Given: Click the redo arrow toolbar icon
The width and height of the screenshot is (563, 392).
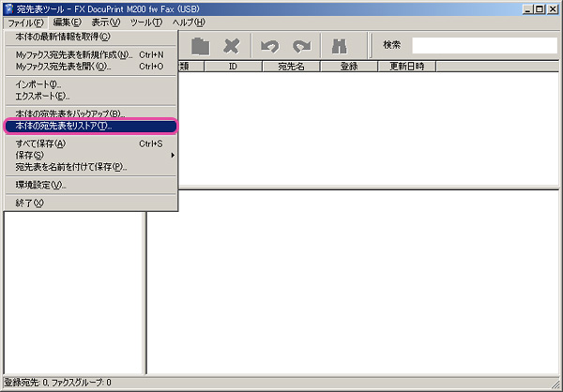Looking at the screenshot, I should click(x=301, y=45).
